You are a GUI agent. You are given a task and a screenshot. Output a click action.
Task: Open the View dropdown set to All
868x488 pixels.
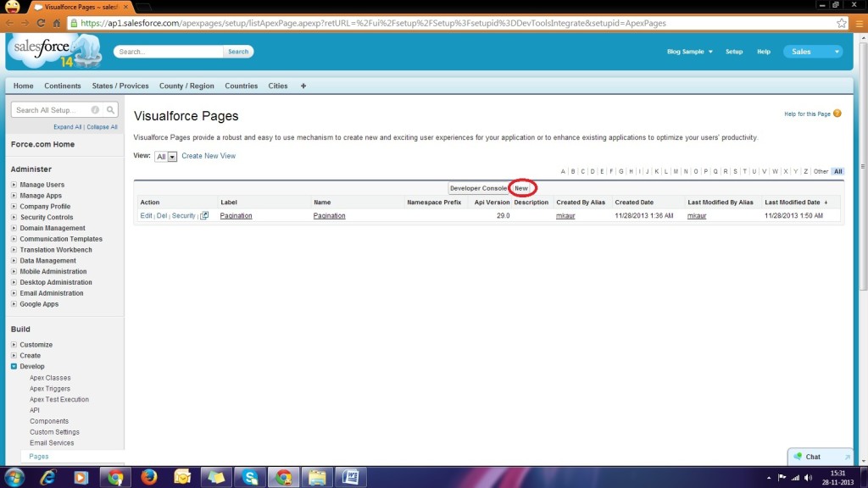[x=165, y=157]
